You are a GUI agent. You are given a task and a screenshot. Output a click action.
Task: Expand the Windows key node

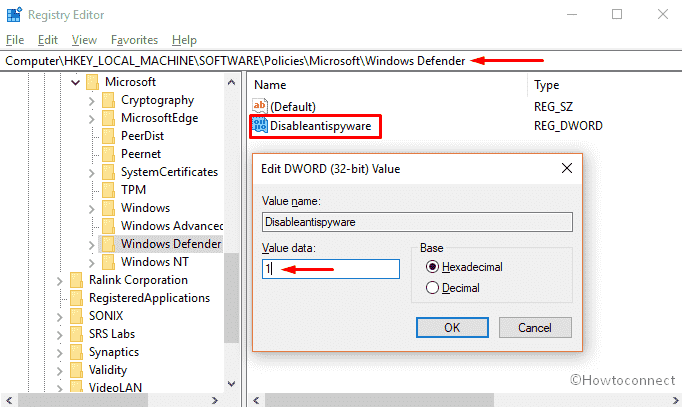[91, 209]
